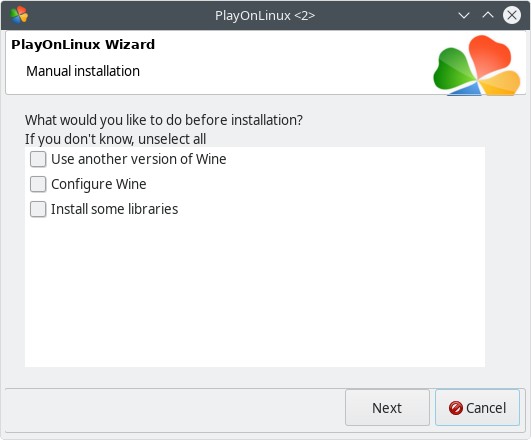Close the PlayOnLinux wizard window

(512, 15)
